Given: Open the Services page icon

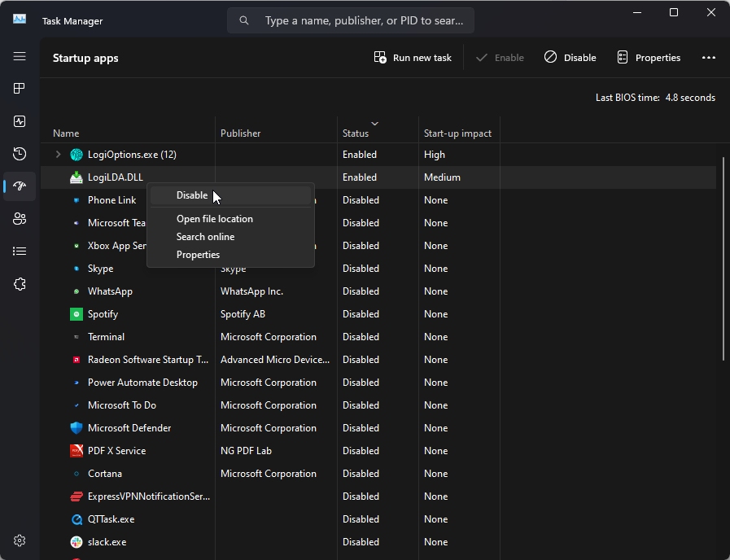Looking at the screenshot, I should tap(20, 284).
